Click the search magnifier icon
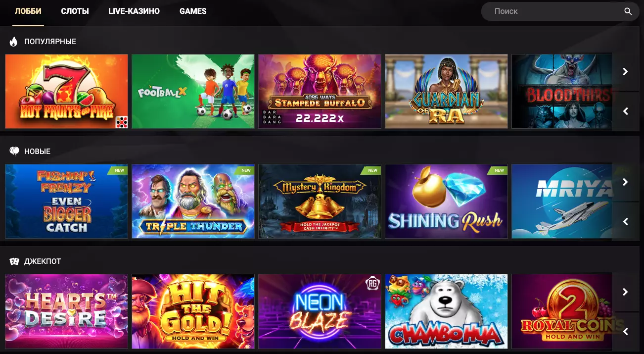Screen dimensions: 644x354 [x=628, y=11]
